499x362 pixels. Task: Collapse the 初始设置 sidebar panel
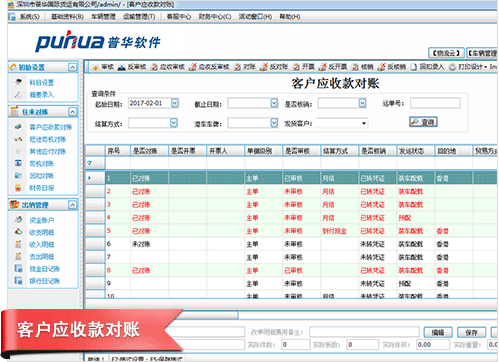(72, 67)
